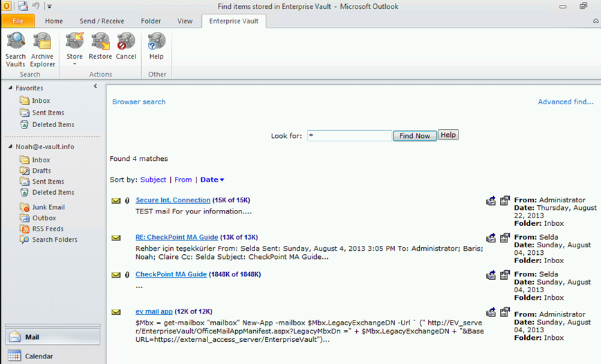The width and height of the screenshot is (601, 364).
Task: Click the Find Now button
Action: point(415,136)
